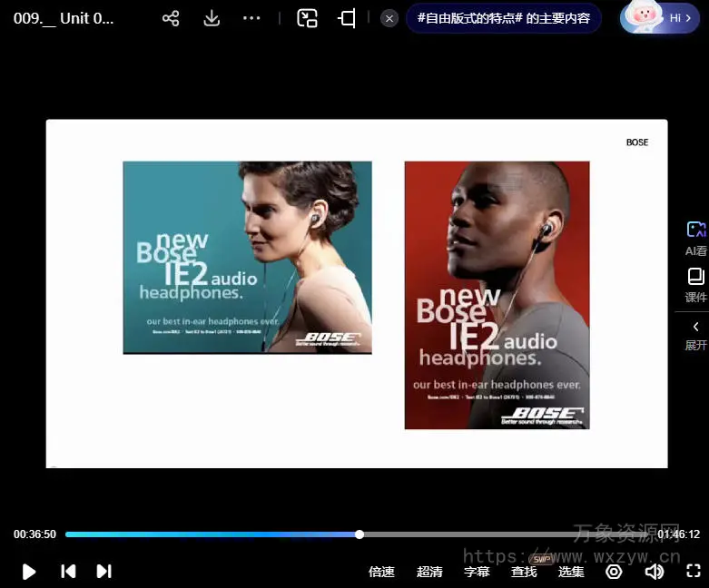Skip to the next video
Viewport: 709px width, 588px height.
[x=103, y=572]
